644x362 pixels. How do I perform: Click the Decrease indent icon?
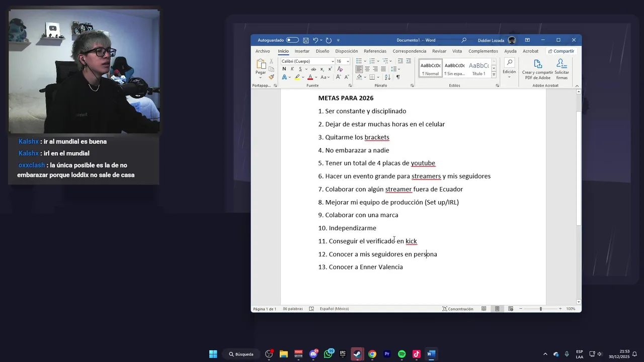(x=400, y=61)
